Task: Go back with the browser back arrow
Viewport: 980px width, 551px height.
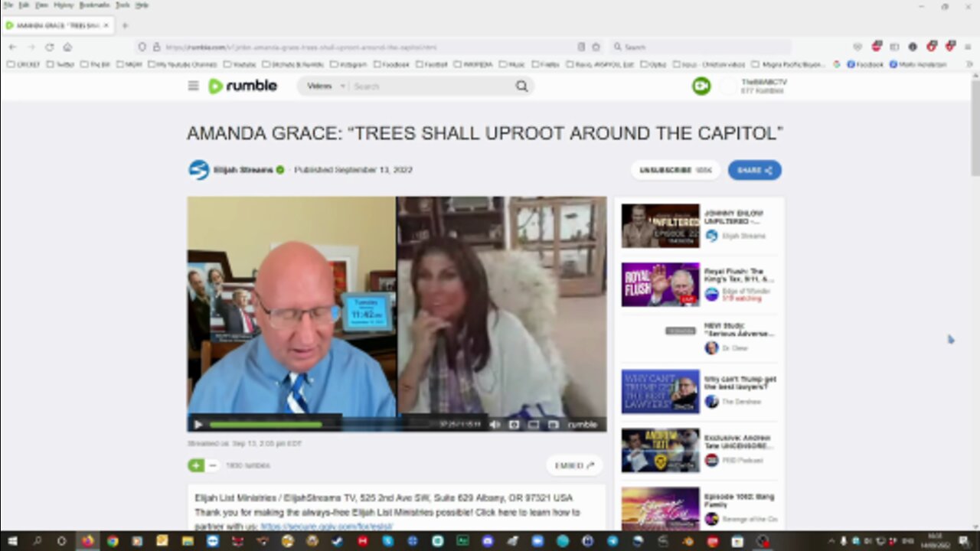Action: pyautogui.click(x=12, y=47)
